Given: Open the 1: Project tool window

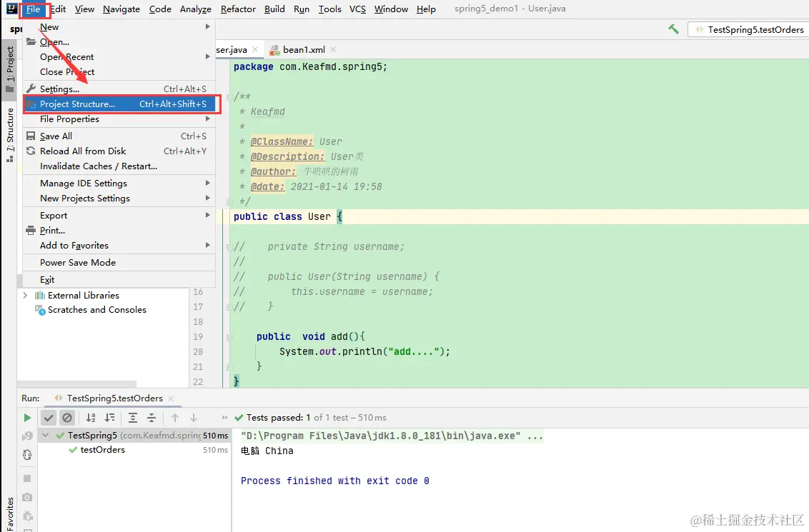Looking at the screenshot, I should (10, 69).
